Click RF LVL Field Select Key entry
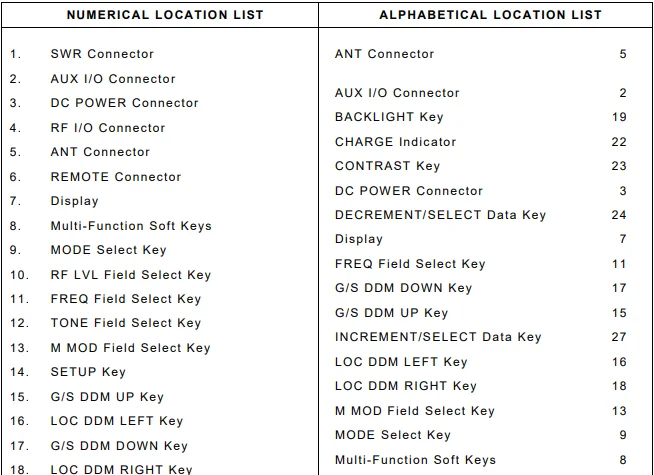The image size is (654, 475). (131, 275)
